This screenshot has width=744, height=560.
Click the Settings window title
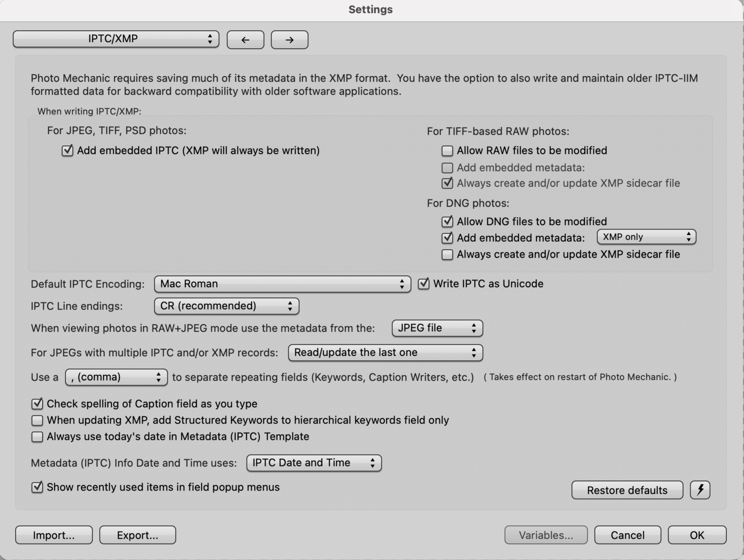pos(371,9)
